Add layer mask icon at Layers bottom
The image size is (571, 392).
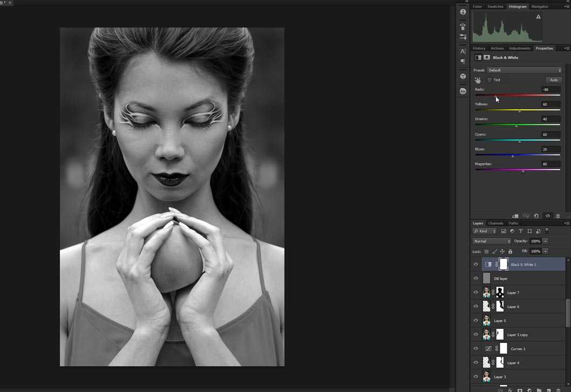(x=520, y=390)
